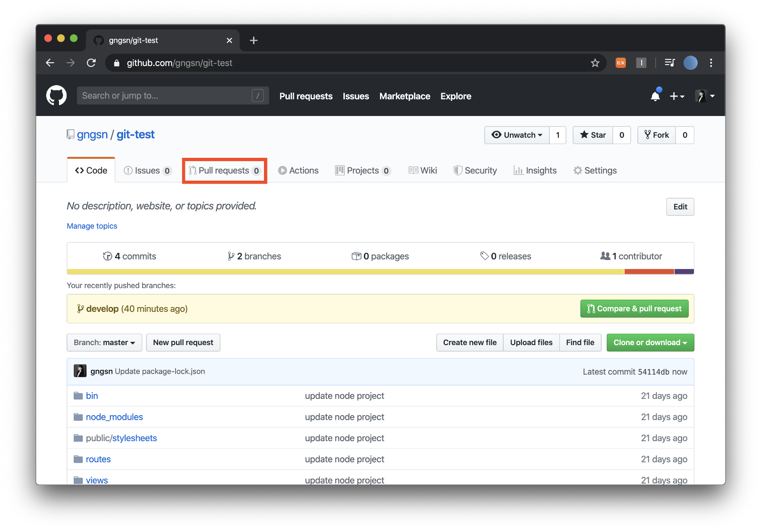Click Edit description button
Image resolution: width=761 pixels, height=532 pixels.
pyautogui.click(x=680, y=207)
